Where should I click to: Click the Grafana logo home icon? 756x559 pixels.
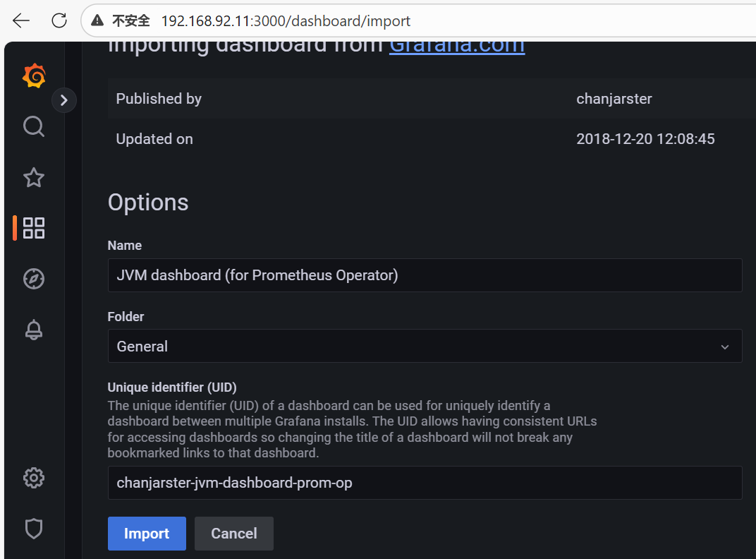pyautogui.click(x=34, y=76)
